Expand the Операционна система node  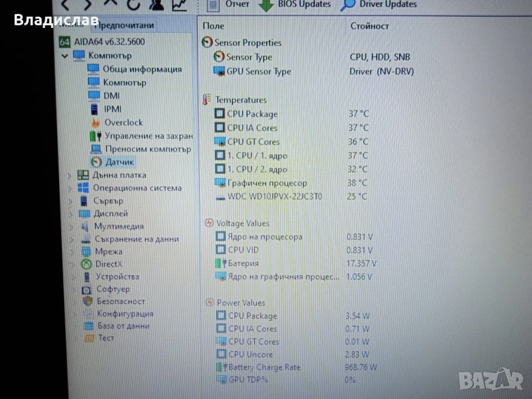pyautogui.click(x=70, y=188)
